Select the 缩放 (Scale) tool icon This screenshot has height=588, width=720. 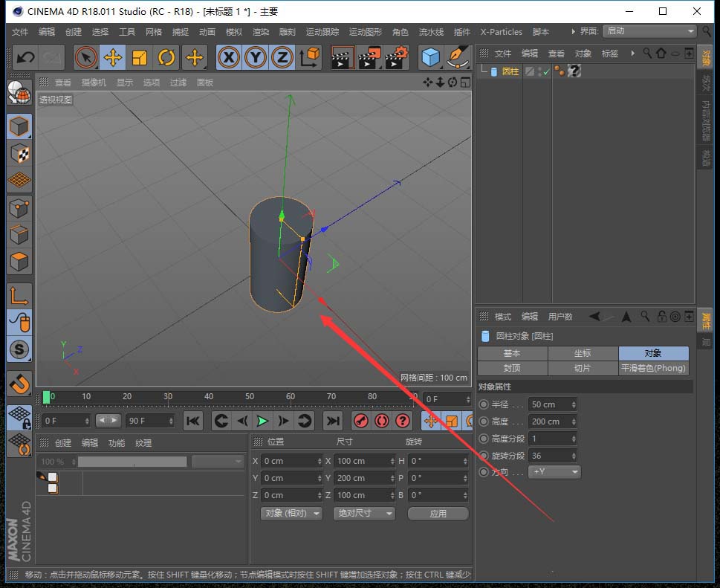pyautogui.click(x=139, y=57)
